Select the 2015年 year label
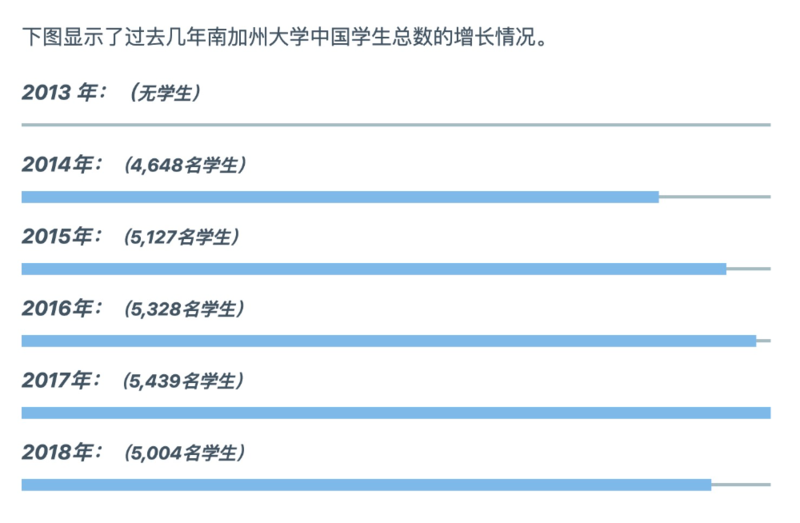Screen dimensions: 800x523 click(62, 237)
